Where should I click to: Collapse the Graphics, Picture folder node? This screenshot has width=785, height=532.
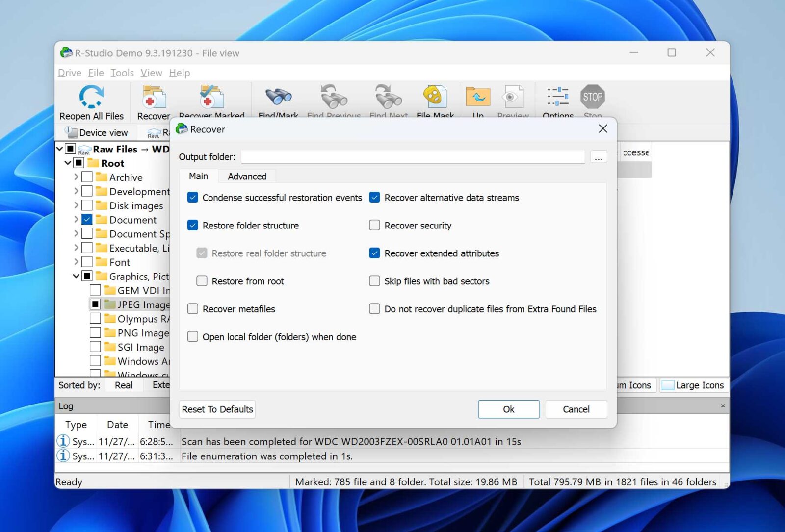pos(76,276)
